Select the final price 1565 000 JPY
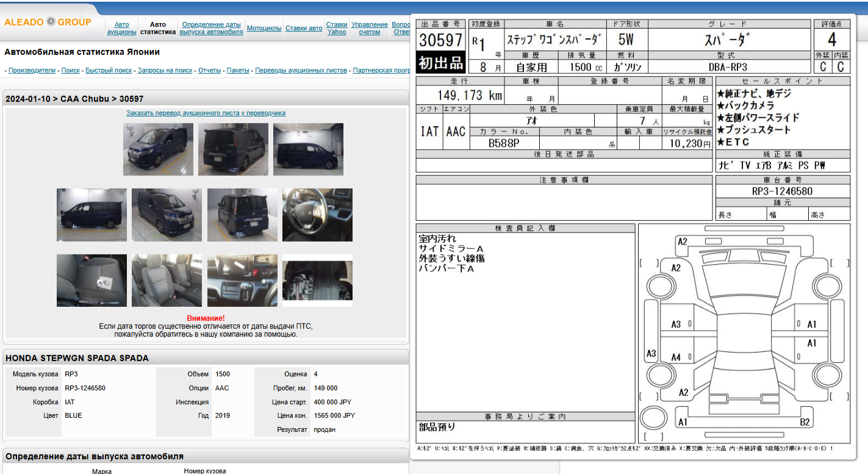This screenshot has width=868, height=474. [x=334, y=415]
